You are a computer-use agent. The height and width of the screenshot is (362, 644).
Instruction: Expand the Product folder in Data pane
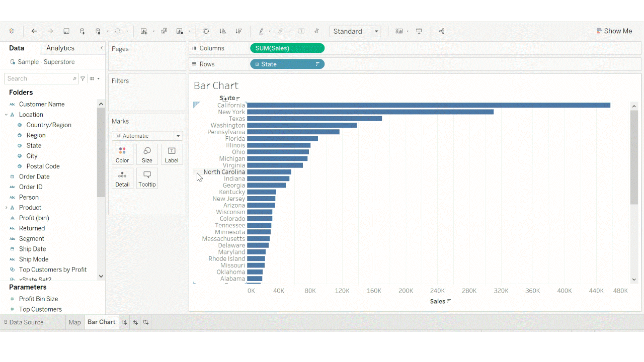click(6, 208)
